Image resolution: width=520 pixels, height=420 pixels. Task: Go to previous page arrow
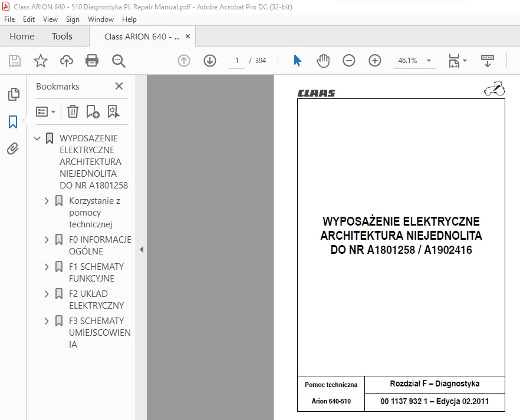[x=184, y=61]
